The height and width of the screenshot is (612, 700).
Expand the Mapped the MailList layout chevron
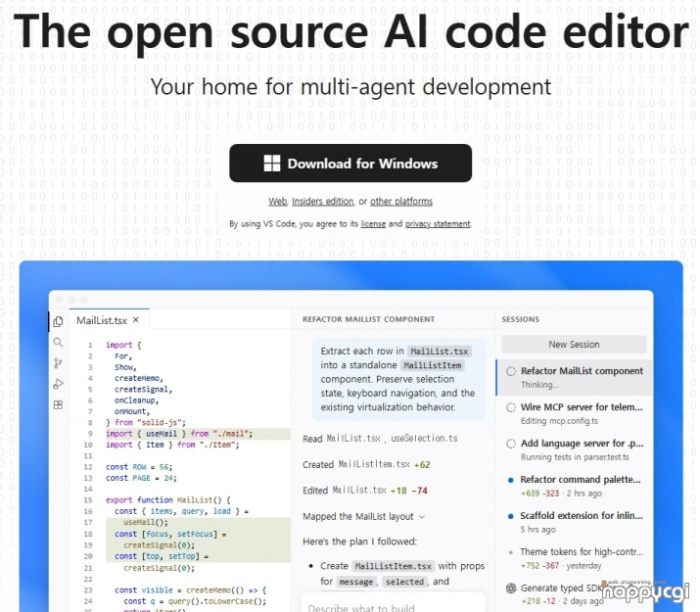pos(422,517)
